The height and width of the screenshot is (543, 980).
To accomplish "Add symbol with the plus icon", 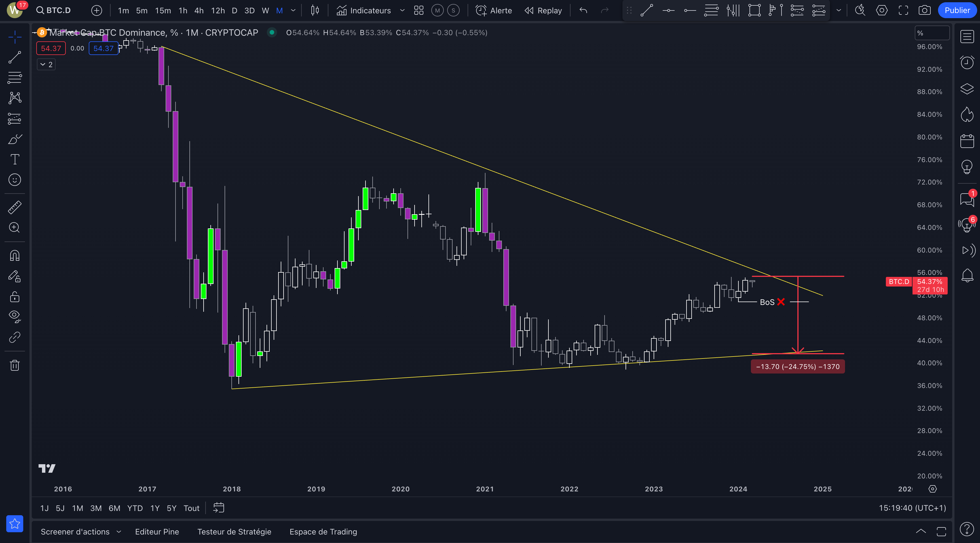I will 97,10.
